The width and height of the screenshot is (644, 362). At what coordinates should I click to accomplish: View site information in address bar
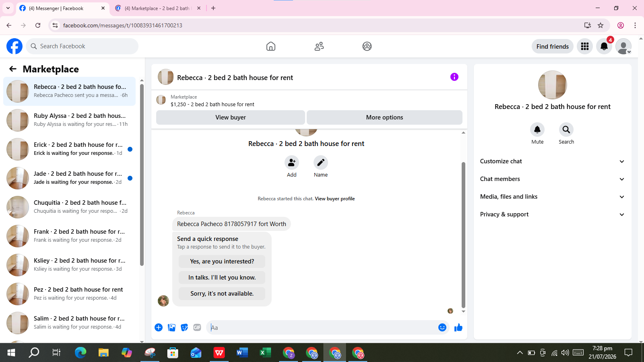point(55,25)
